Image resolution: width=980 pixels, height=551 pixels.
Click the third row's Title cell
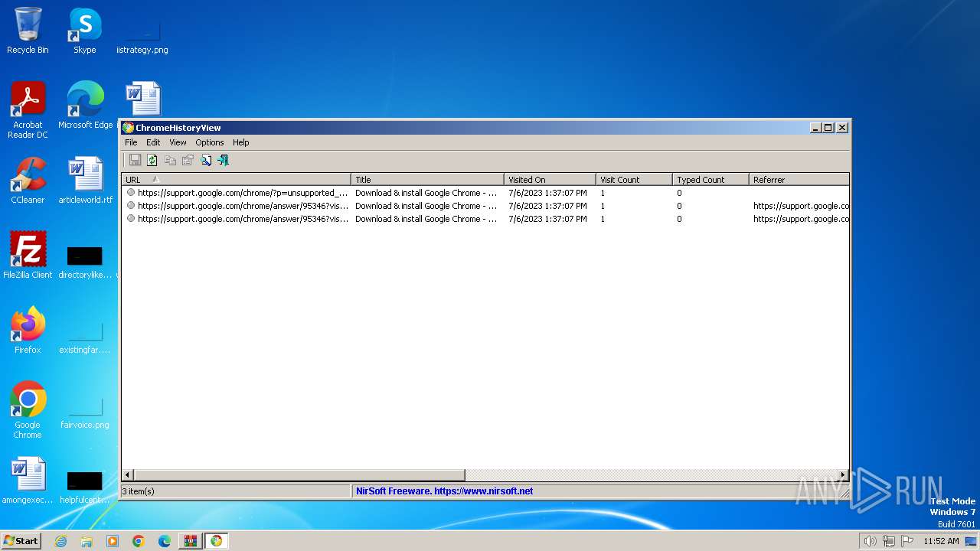click(x=426, y=219)
